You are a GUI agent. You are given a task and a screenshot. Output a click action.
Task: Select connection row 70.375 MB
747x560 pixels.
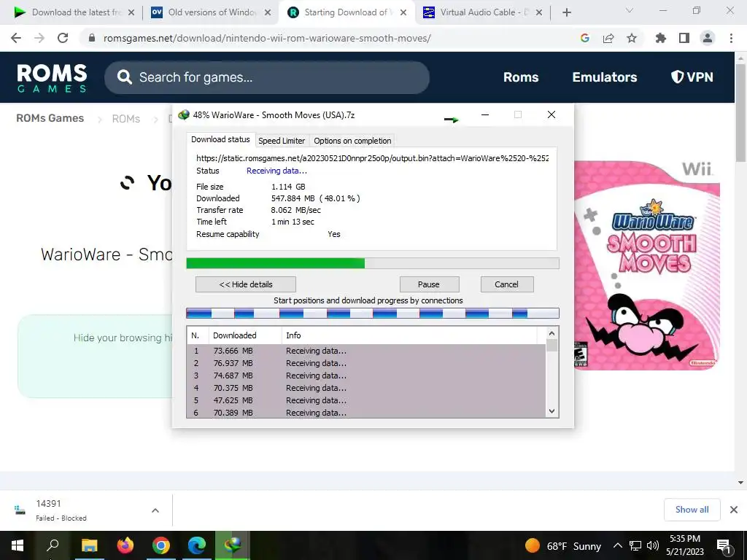tap(366, 388)
